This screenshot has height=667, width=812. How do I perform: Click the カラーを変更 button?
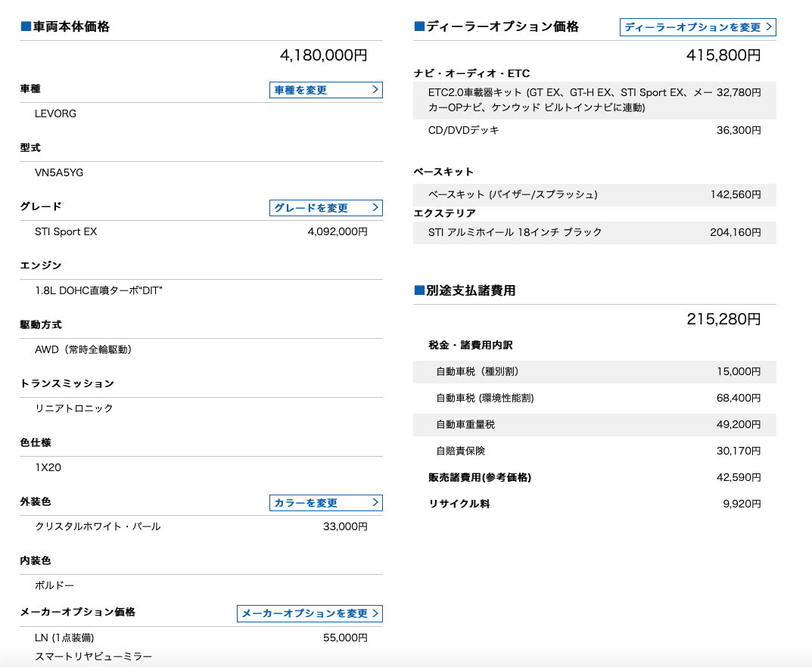(x=325, y=503)
